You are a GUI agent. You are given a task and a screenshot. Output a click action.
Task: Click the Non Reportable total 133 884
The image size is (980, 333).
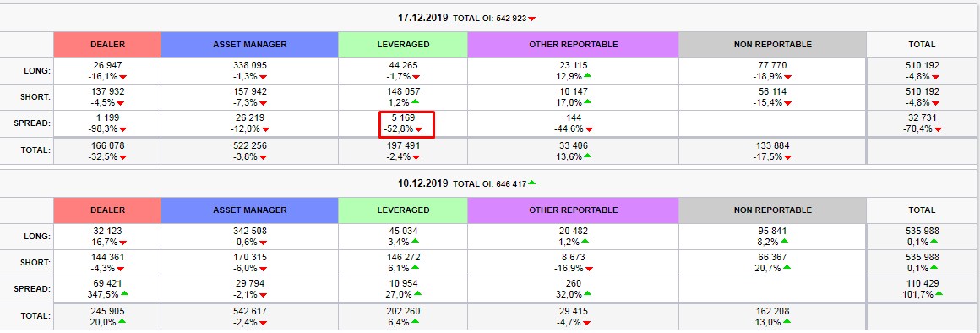tap(772, 146)
